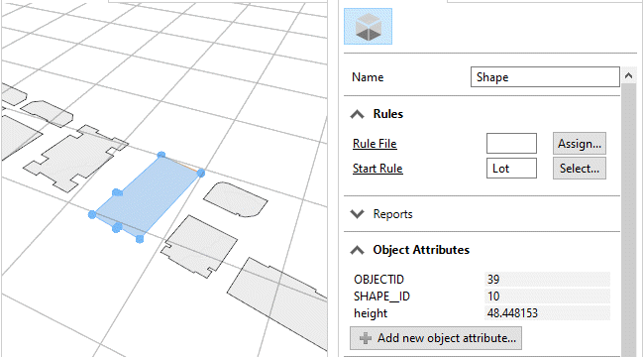Click the Assign... button
644x357 pixels.
coord(580,144)
